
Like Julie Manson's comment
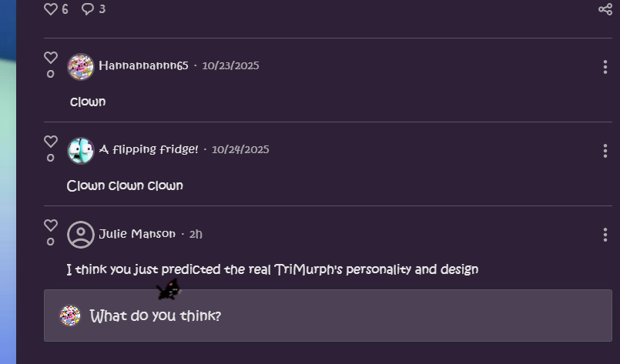pyautogui.click(x=51, y=225)
